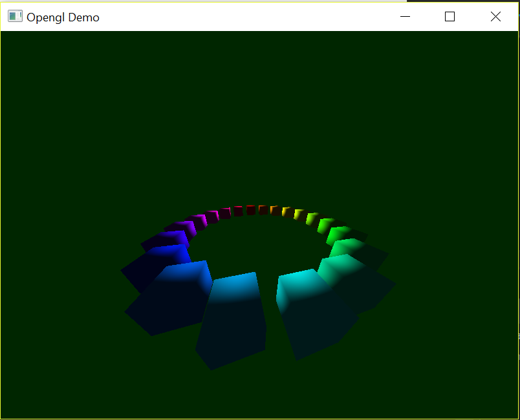Click the Opengl Demo window icon
520x420 pixels.
(x=15, y=16)
